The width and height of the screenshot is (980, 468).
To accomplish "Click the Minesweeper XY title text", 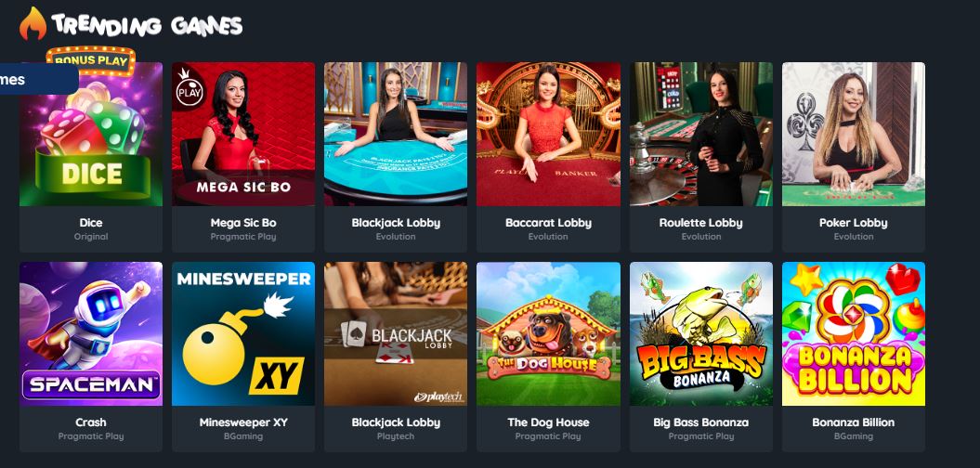I will click(243, 422).
